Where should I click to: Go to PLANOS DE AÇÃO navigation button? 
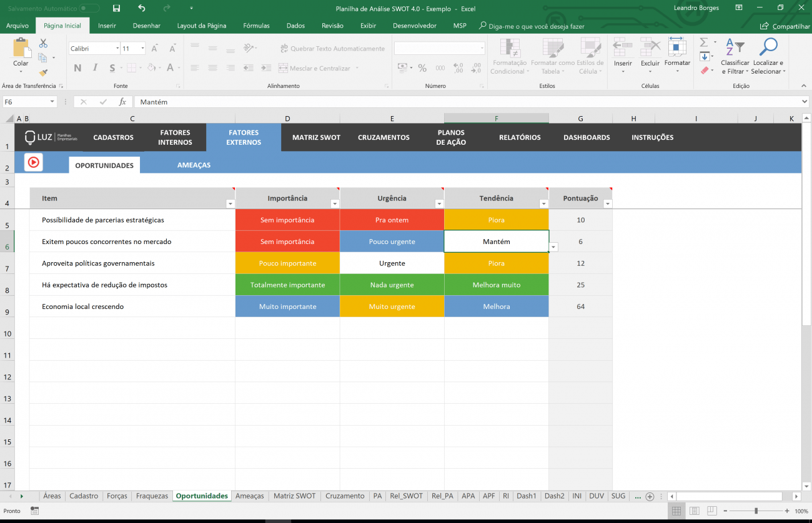point(451,137)
